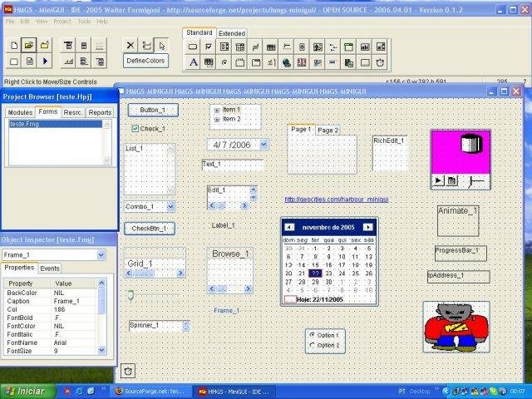This screenshot has height=399, width=532.
Task: Click the delete control X icon
Action: point(131,45)
